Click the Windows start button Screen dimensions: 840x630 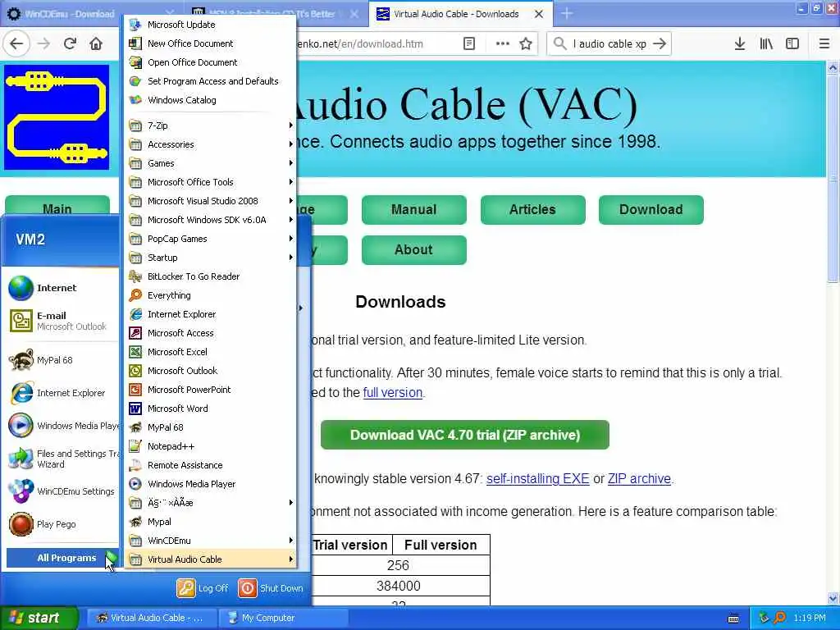[x=39, y=618]
